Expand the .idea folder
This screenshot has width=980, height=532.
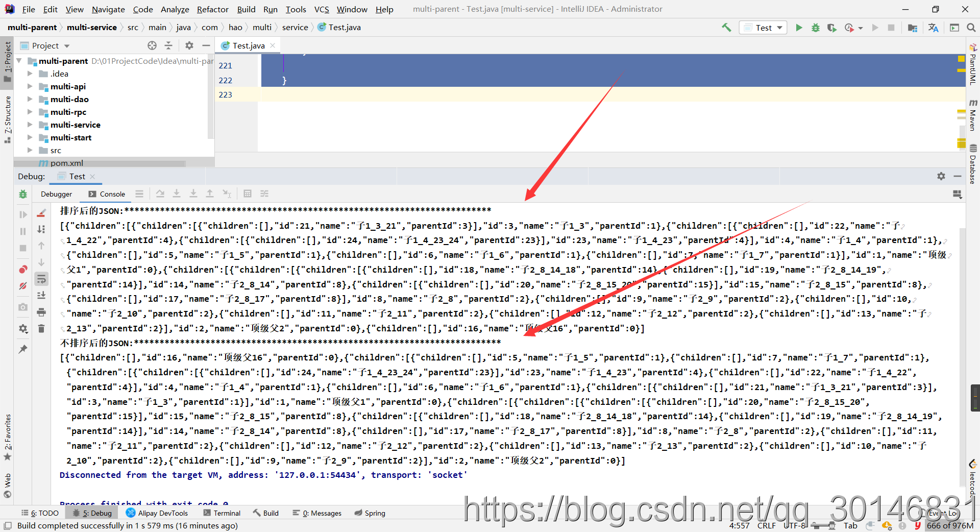(x=30, y=74)
